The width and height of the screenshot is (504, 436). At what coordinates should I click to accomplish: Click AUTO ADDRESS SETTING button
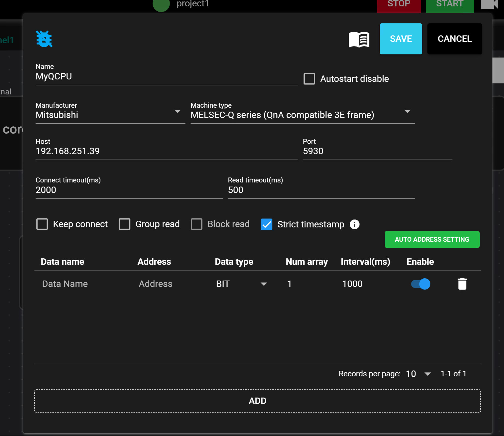pyautogui.click(x=432, y=239)
